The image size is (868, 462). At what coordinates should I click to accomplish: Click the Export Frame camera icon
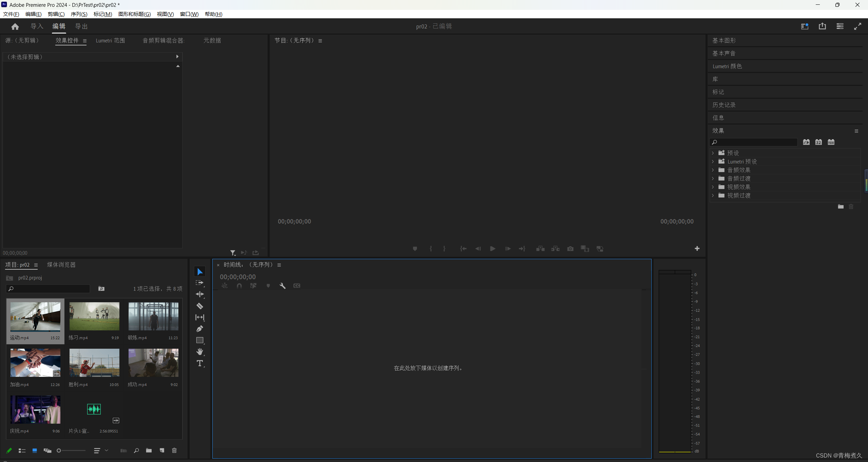[x=570, y=249]
